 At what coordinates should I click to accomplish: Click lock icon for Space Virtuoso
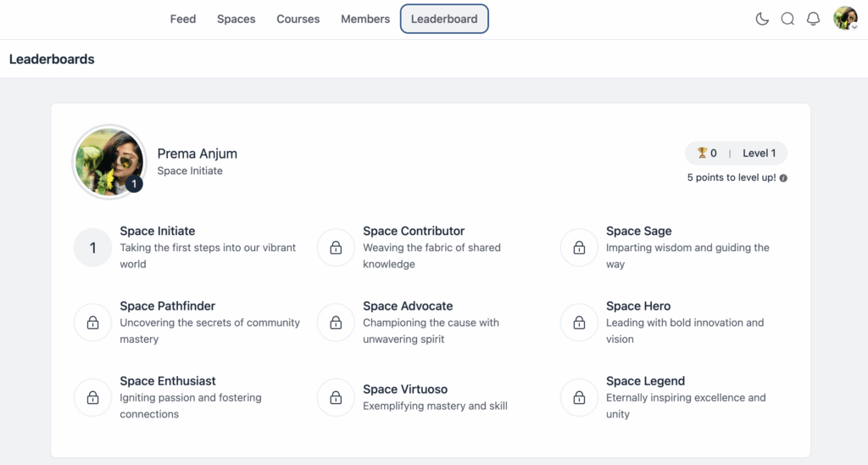coord(336,397)
